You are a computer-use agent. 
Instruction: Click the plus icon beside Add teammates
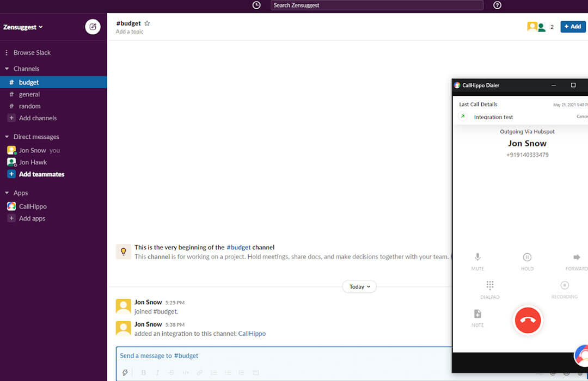(11, 174)
